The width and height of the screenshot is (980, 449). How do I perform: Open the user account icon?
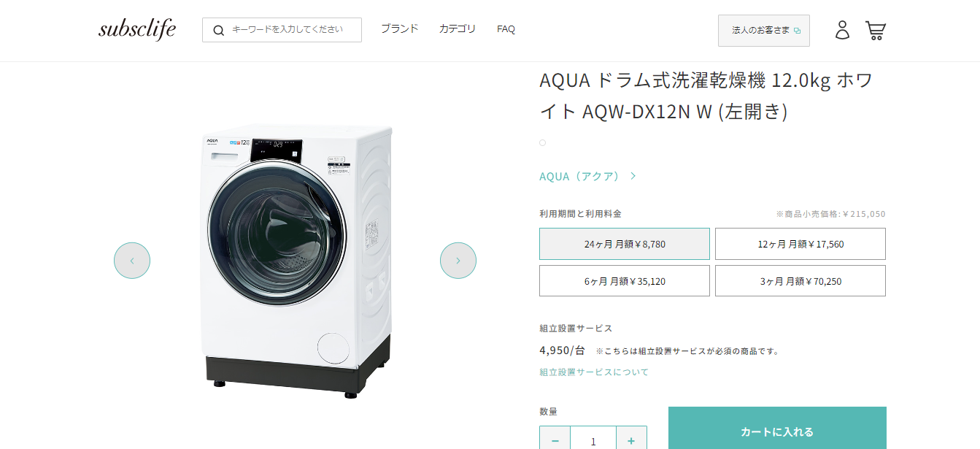(842, 30)
